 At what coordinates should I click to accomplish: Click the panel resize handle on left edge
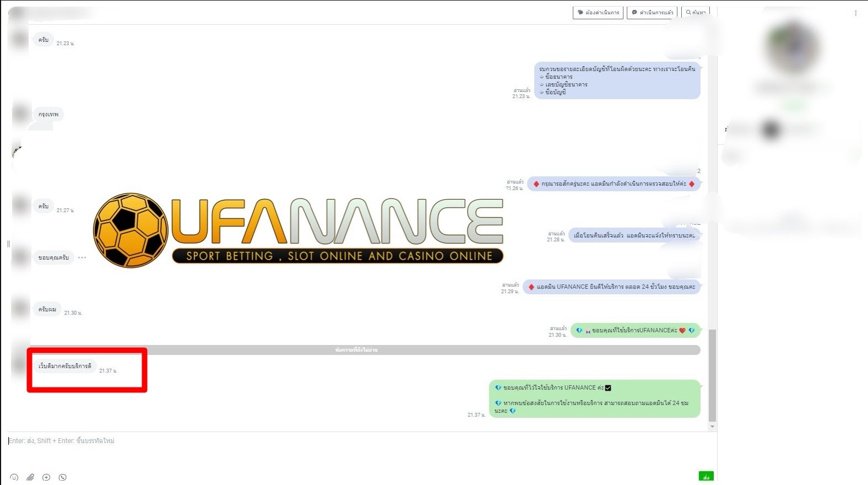(8, 244)
